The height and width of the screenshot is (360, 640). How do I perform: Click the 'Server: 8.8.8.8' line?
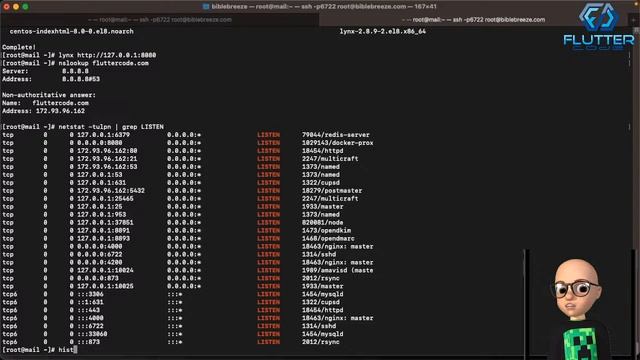tap(45, 71)
